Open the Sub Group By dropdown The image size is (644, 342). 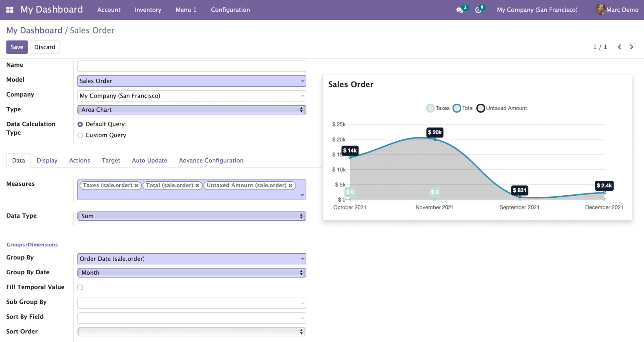click(192, 303)
